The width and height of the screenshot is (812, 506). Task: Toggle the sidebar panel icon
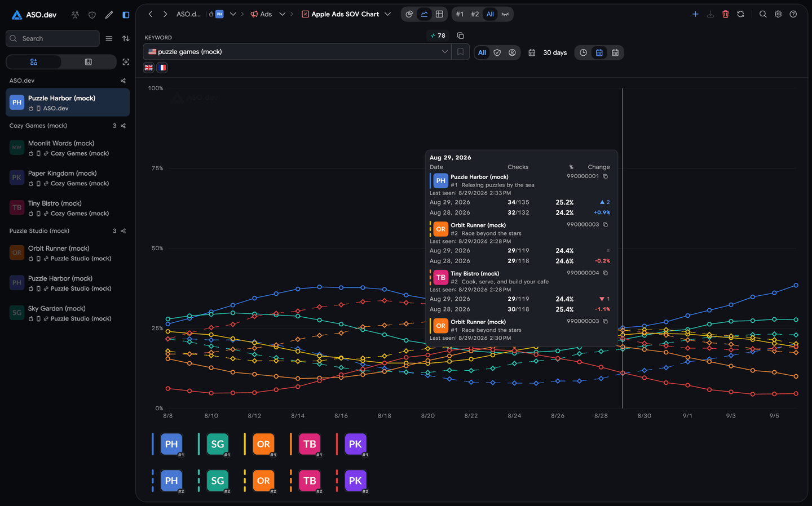pyautogui.click(x=126, y=15)
